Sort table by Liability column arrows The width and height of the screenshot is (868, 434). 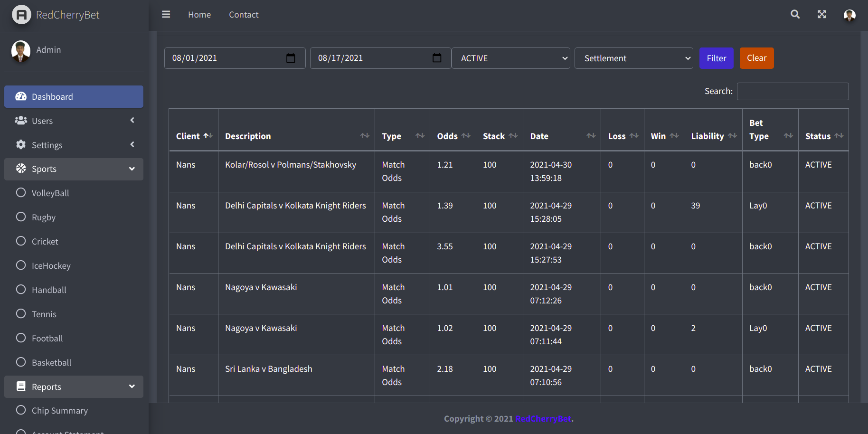point(732,136)
